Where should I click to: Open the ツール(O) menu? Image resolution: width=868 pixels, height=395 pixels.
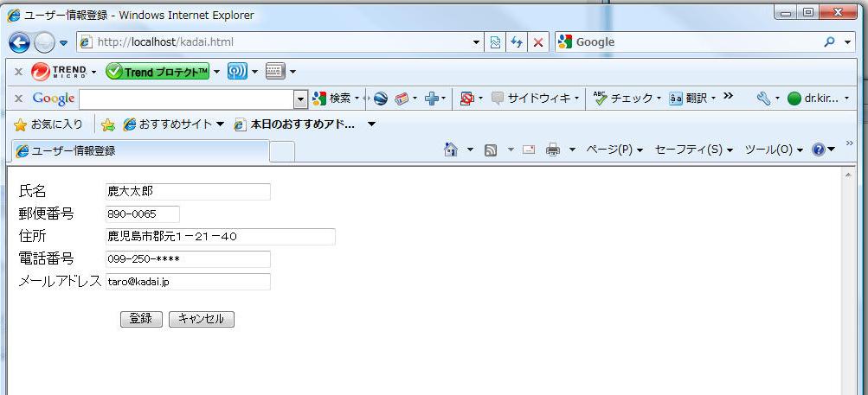click(x=773, y=150)
